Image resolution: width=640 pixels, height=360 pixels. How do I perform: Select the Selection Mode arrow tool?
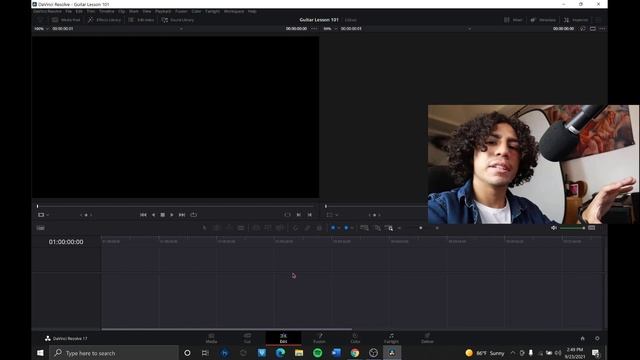[204, 228]
